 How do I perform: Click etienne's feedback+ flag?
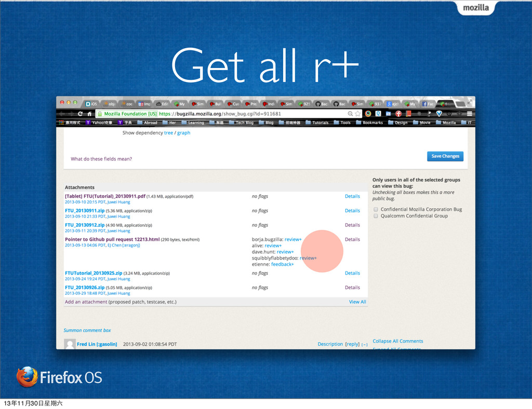click(283, 264)
